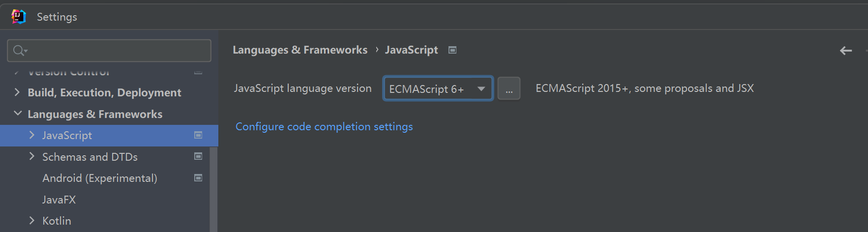
Task: Open Configure code completion settings link
Action: tap(324, 127)
